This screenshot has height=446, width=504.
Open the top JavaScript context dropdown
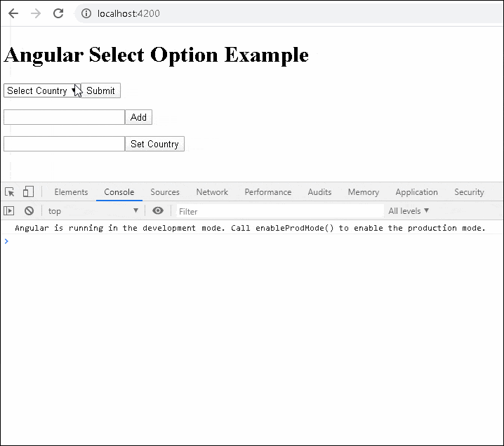point(93,211)
